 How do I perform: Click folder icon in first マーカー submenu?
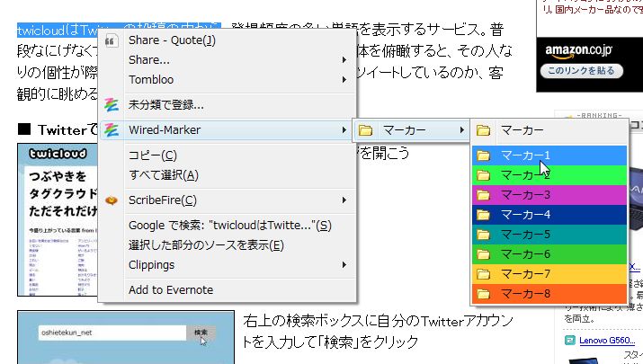click(x=365, y=130)
